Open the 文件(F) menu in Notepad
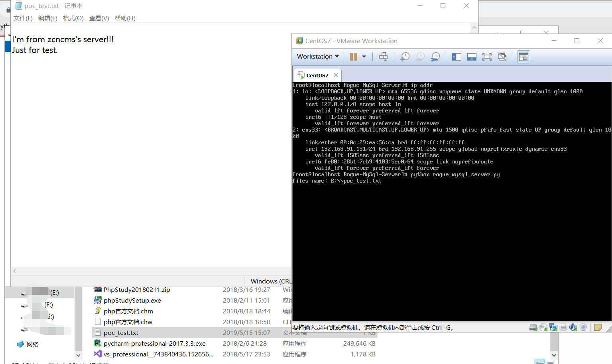The height and width of the screenshot is (364, 612). coord(23,18)
